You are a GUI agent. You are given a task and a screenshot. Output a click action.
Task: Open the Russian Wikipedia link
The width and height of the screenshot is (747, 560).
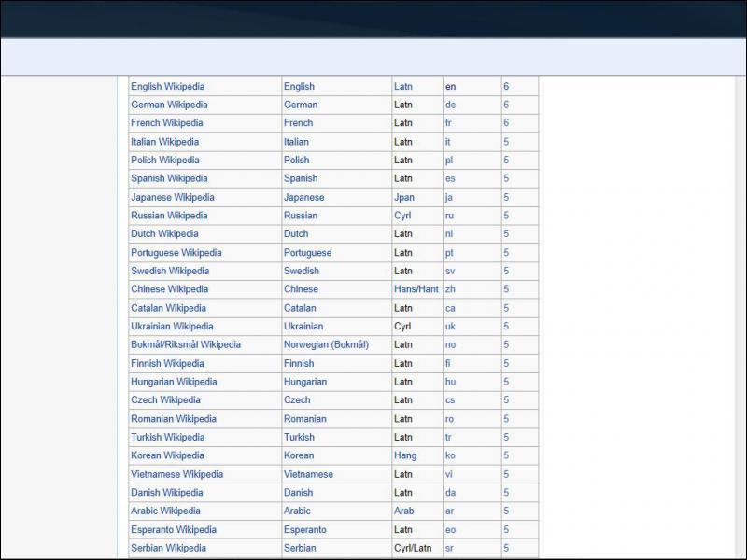pyautogui.click(x=169, y=216)
